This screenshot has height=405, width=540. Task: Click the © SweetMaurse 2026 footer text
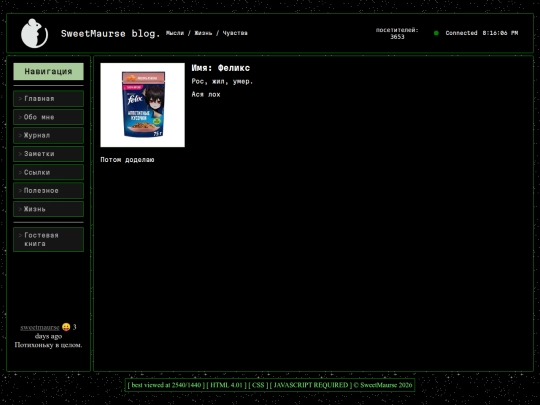point(383,385)
